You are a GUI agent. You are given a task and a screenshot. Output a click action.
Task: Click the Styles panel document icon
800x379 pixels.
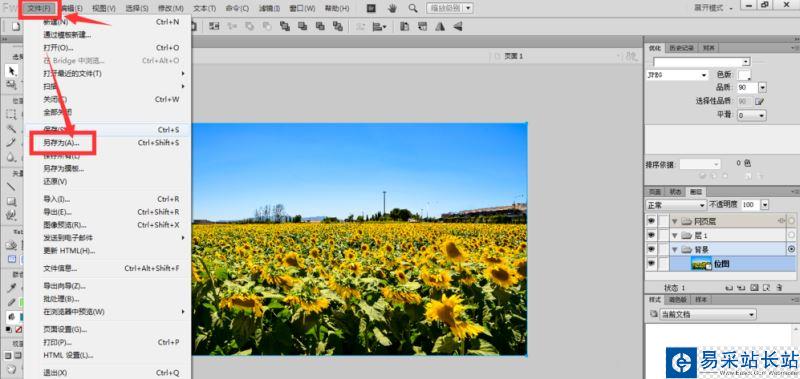pos(654,315)
